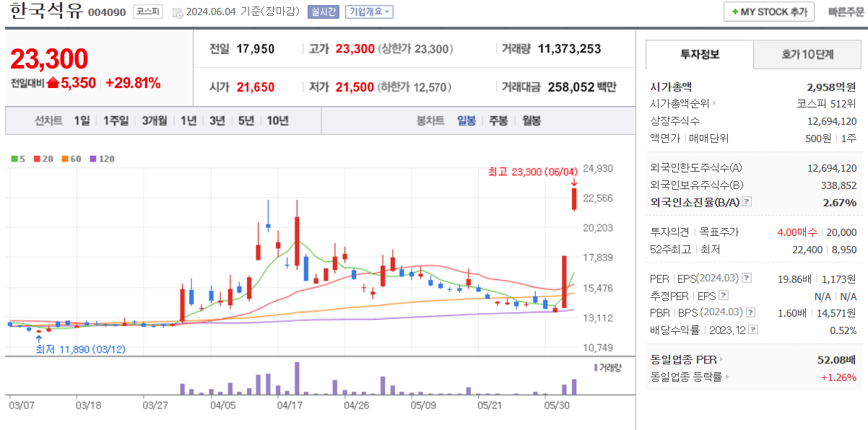868x430 pixels.
Task: Click the +1.26% sector change value
Action: pyautogui.click(x=838, y=377)
